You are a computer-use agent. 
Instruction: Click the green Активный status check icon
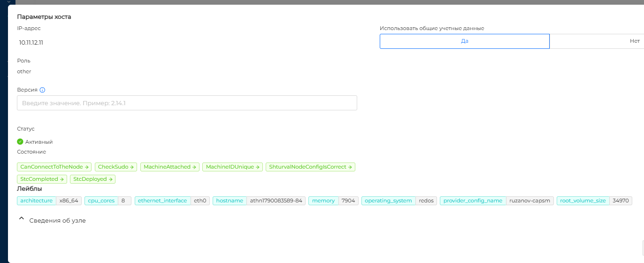(20, 141)
